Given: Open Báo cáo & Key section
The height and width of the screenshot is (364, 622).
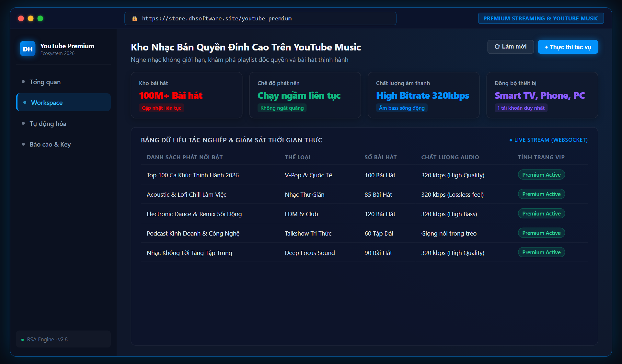Looking at the screenshot, I should point(63,144).
